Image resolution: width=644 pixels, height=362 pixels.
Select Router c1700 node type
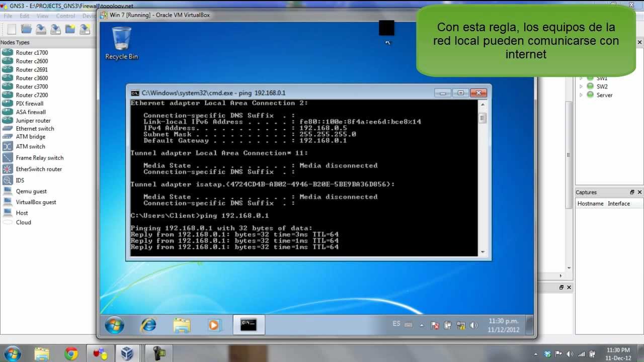coord(32,52)
